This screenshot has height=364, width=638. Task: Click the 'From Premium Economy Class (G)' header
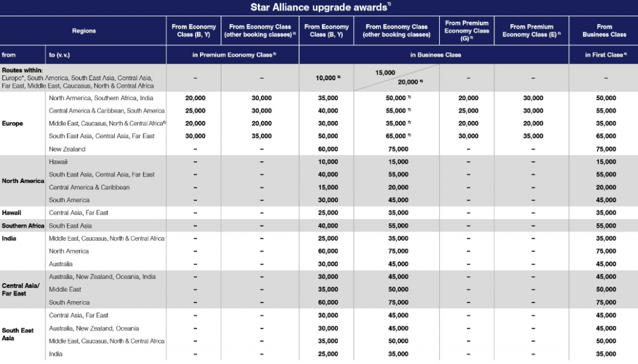point(467,30)
